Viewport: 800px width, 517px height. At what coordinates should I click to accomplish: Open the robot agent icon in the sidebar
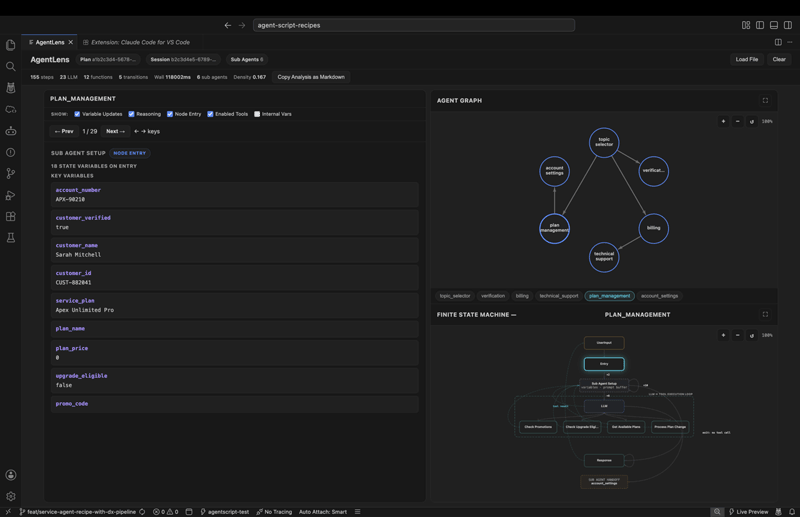tap(10, 131)
